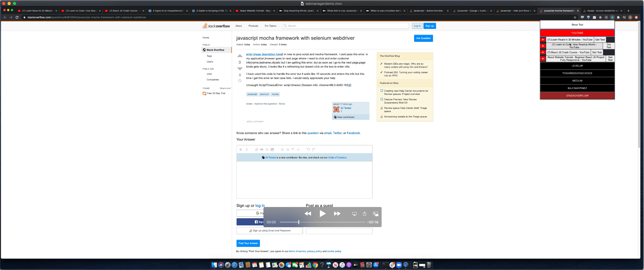
Task: Expand the TOWARDSDATASCIENCE group
Action: (577, 73)
